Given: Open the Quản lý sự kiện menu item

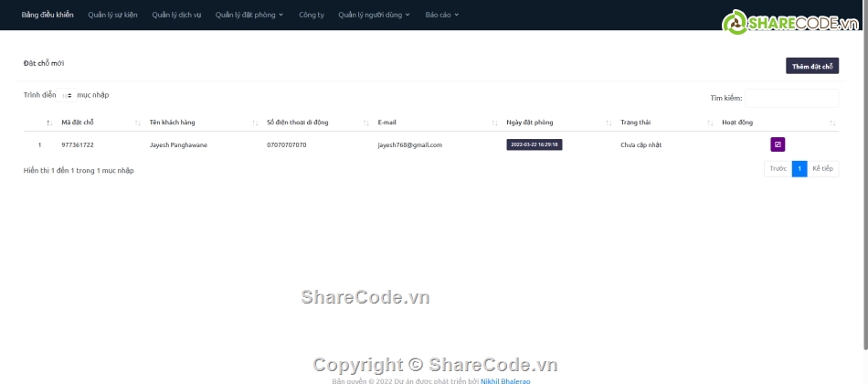Looking at the screenshot, I should coord(112,16).
